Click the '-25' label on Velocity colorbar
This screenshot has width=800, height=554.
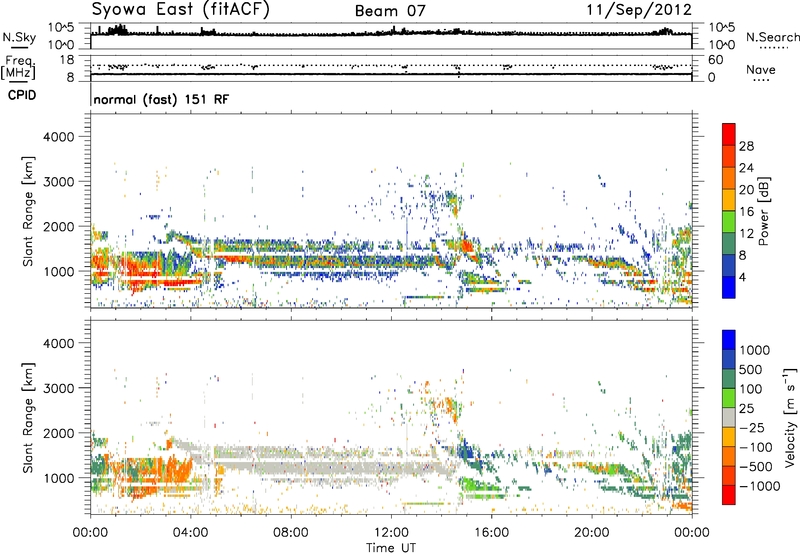pos(753,428)
